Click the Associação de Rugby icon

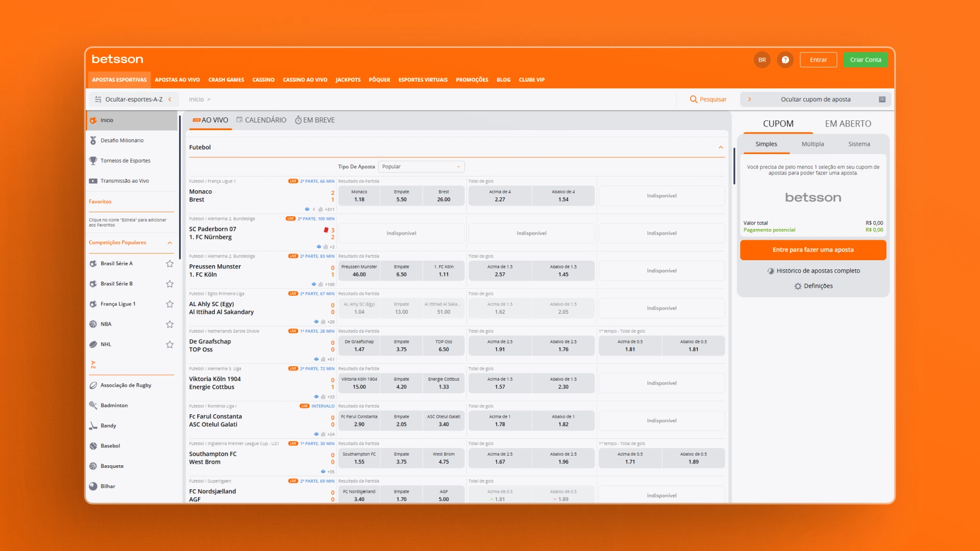[93, 385]
